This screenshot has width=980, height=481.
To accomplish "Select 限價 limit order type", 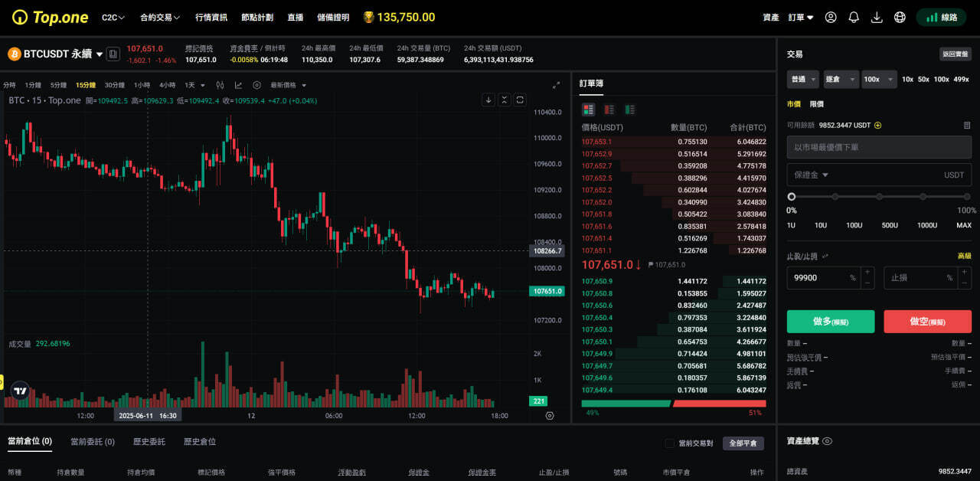I will [x=817, y=103].
